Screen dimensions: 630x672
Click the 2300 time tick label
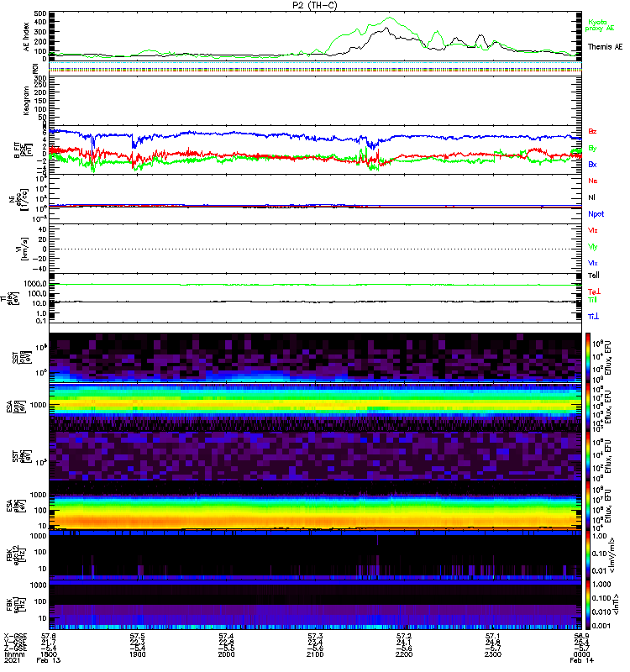point(493,654)
